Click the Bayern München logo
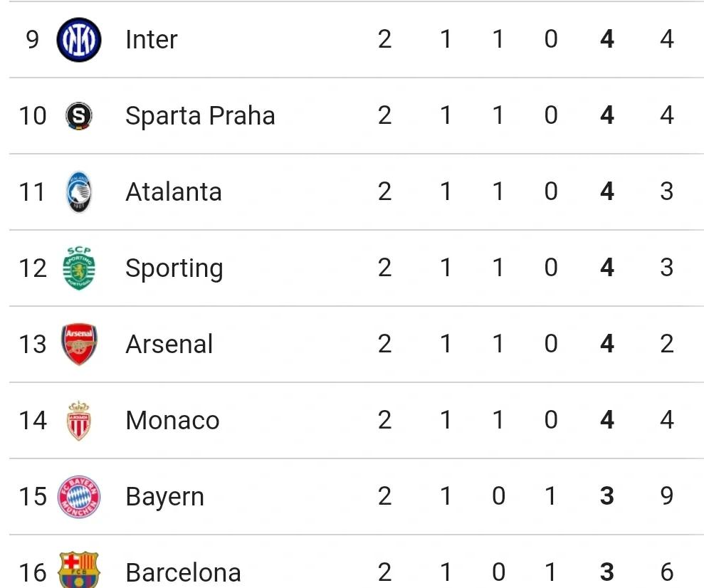This screenshot has height=588, width=704. coord(79,496)
